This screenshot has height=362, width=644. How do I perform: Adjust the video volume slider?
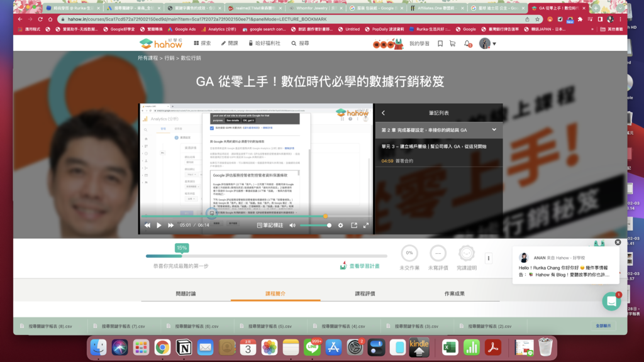[314, 225]
